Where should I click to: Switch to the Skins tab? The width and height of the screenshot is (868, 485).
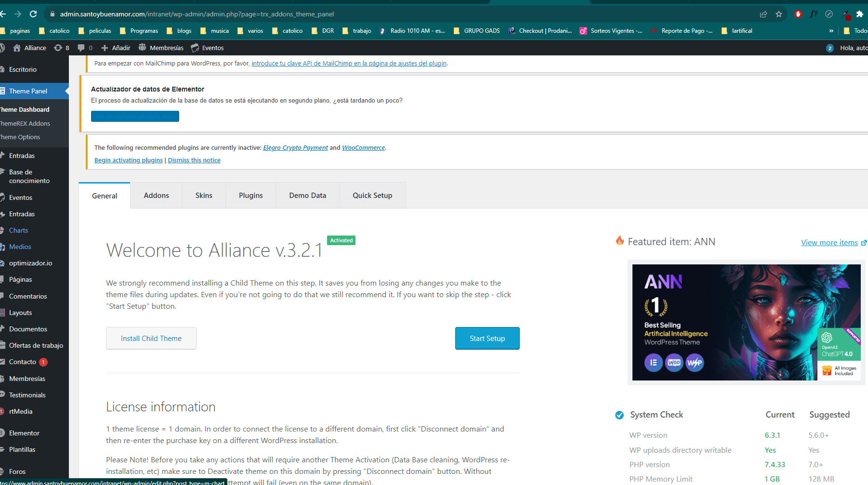coord(204,196)
